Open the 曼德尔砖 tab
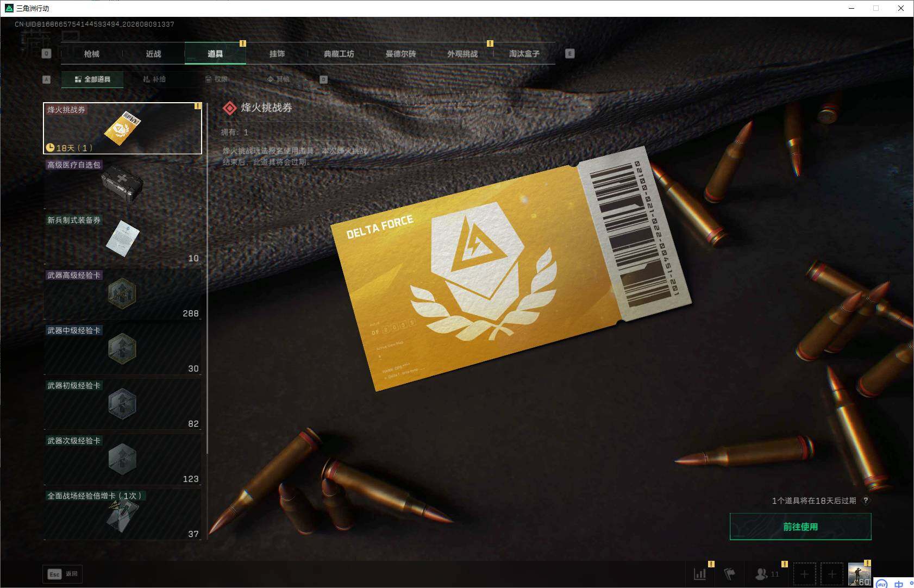This screenshot has height=588, width=914. coord(400,54)
